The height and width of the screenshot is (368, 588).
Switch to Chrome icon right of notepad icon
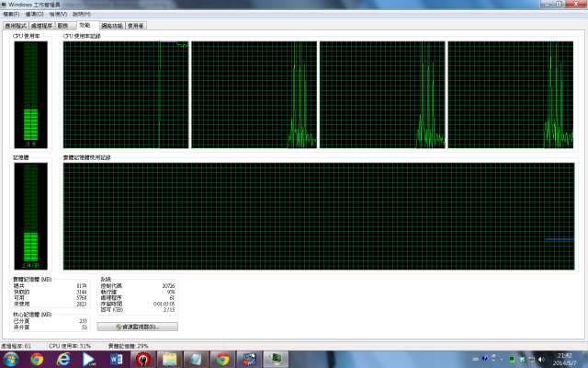click(x=222, y=360)
